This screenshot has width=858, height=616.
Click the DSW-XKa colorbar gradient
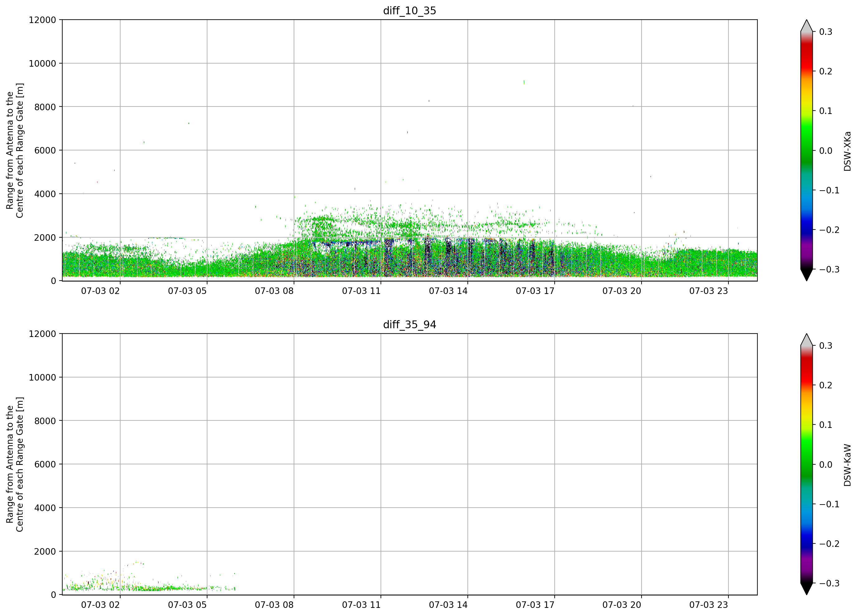[807, 150]
